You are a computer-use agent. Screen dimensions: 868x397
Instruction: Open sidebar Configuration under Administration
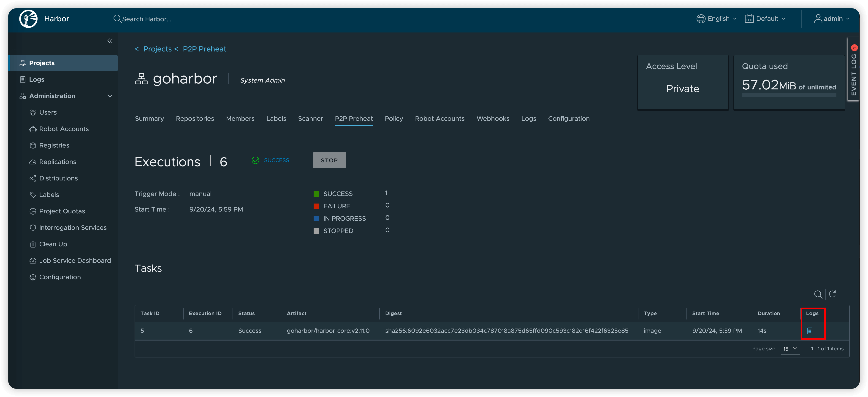click(x=60, y=277)
